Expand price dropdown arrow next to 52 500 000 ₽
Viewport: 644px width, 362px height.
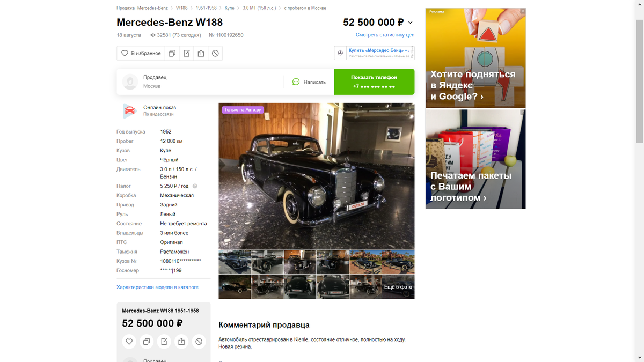tap(411, 23)
